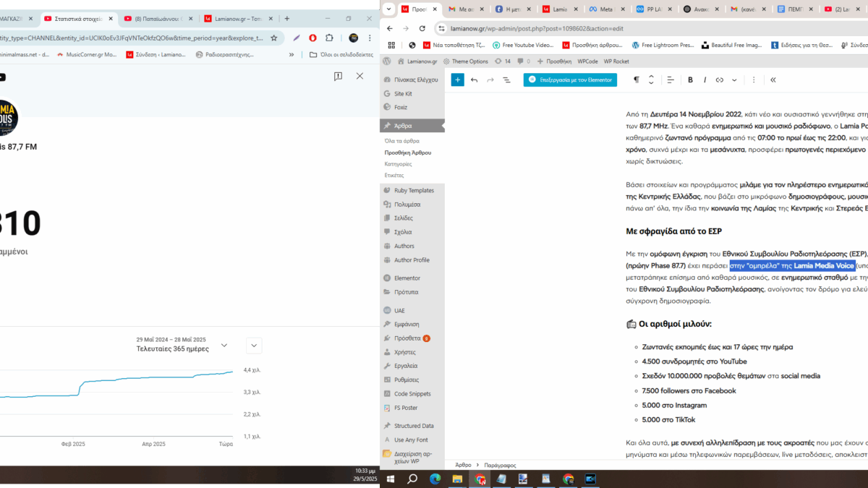Expand the Chrome tab search dropdown
This screenshot has width=868, height=488.
[389, 9]
